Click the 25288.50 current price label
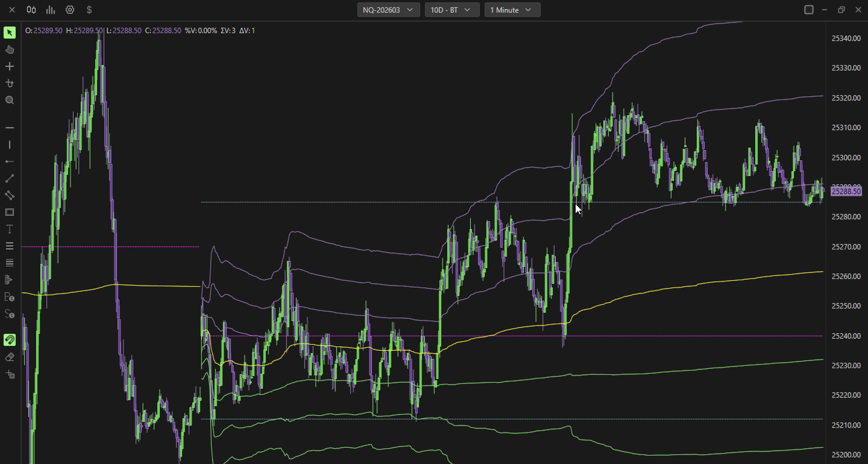The image size is (868, 464). 846,191
